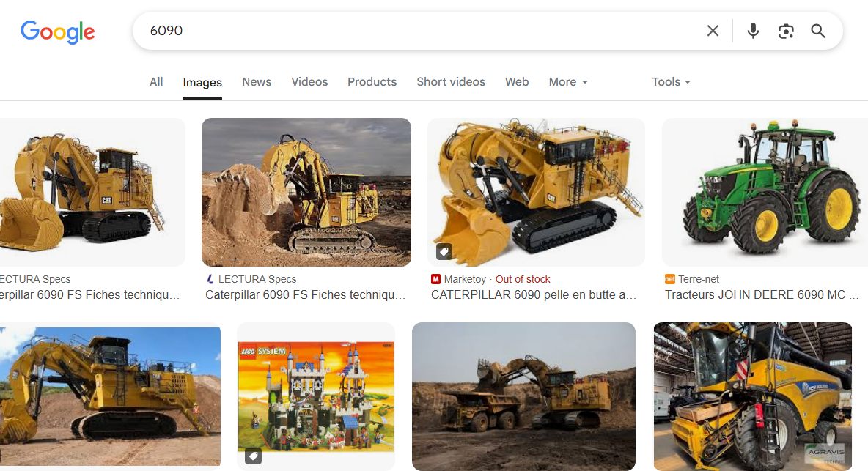Open LECTURA Specs source link with logo
868x471 pixels.
[x=251, y=279]
